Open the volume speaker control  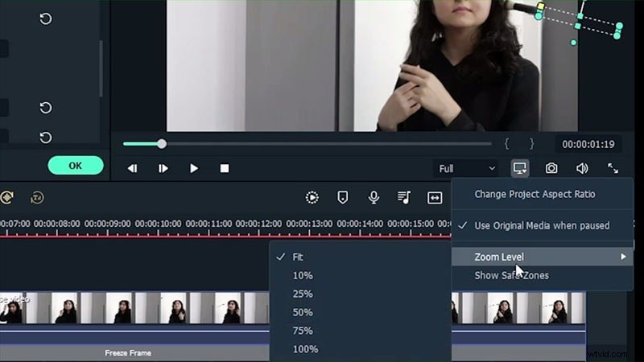[x=582, y=168]
